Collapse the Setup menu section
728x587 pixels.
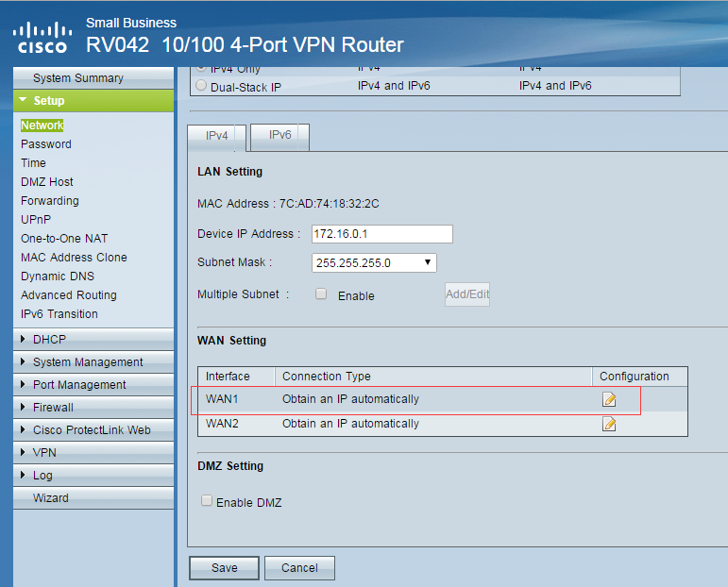coord(49,101)
